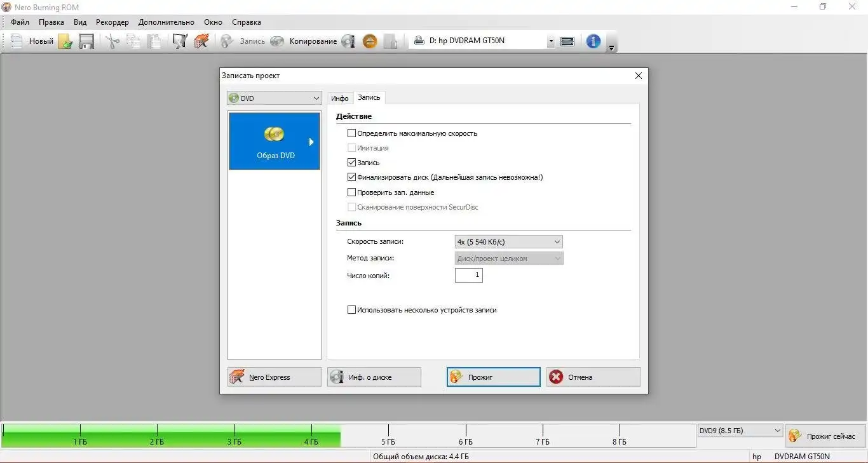Click the paste clipboard toolbar icon
Viewport: 868px width, 463px height.
[154, 41]
